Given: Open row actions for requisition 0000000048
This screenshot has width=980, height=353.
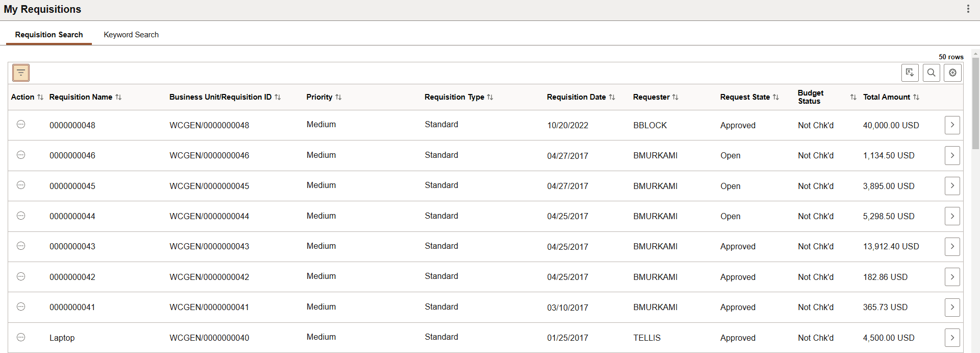Looking at the screenshot, I should tap(20, 125).
